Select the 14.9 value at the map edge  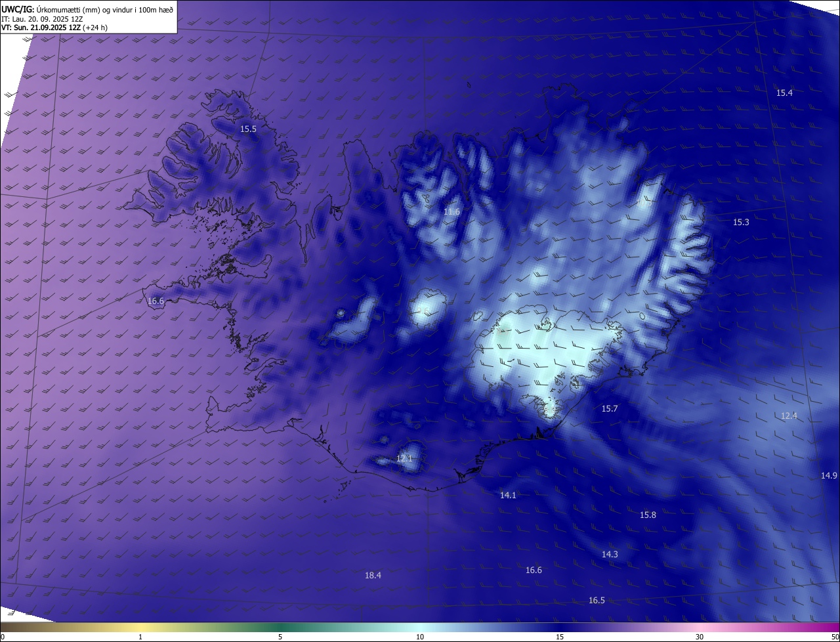point(829,475)
